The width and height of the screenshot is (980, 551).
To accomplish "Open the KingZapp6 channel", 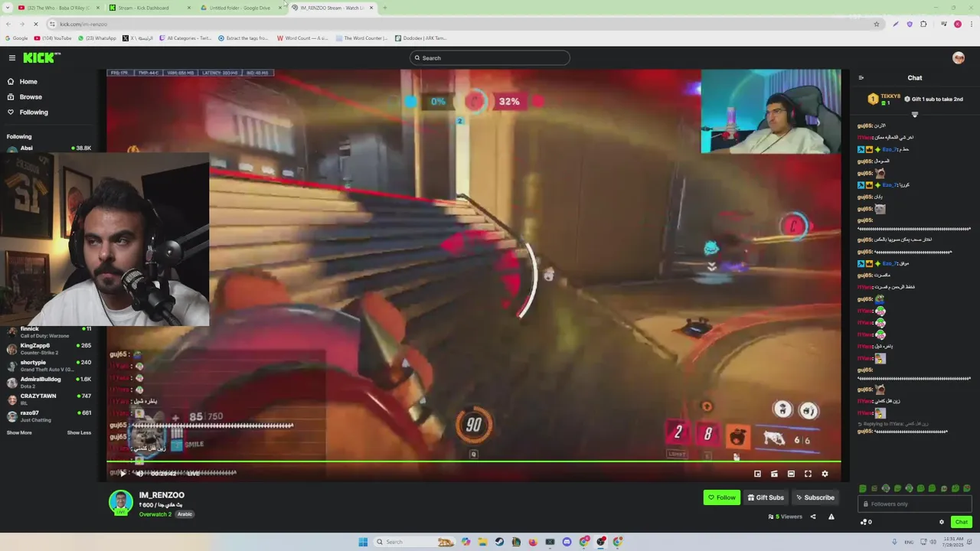I will coord(49,349).
